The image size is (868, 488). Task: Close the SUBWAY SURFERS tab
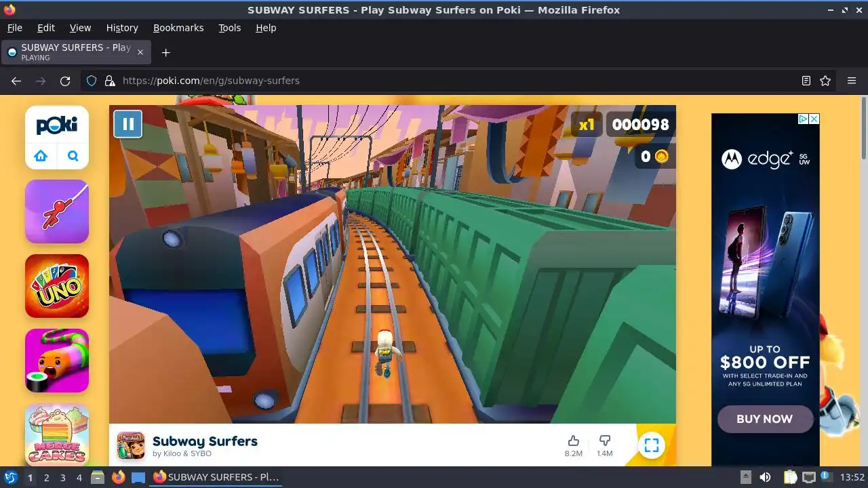(x=140, y=52)
